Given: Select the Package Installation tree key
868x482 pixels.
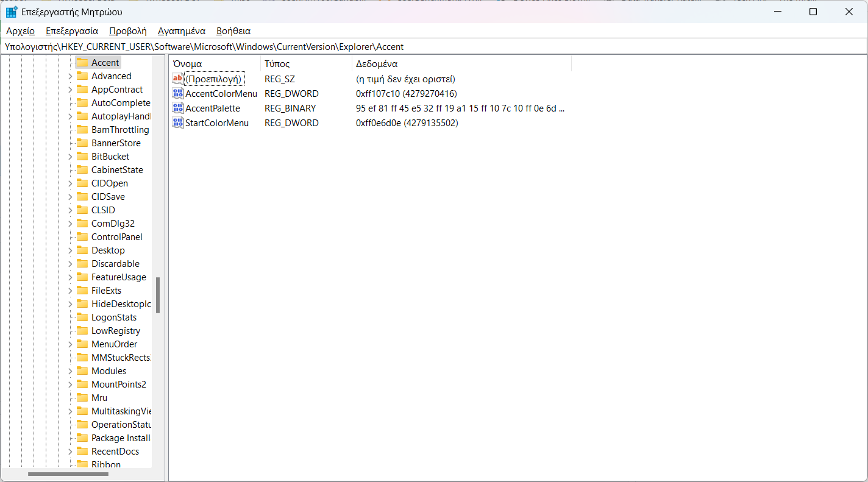Looking at the screenshot, I should point(121,438).
